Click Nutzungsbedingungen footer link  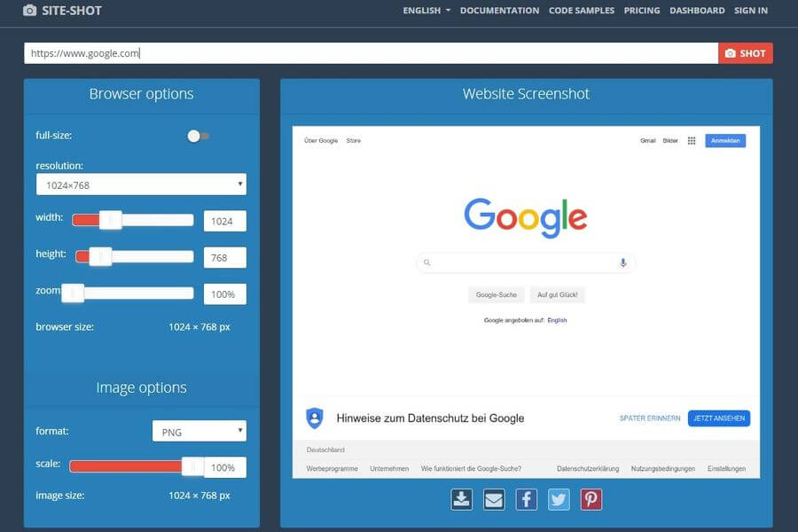[663, 468]
